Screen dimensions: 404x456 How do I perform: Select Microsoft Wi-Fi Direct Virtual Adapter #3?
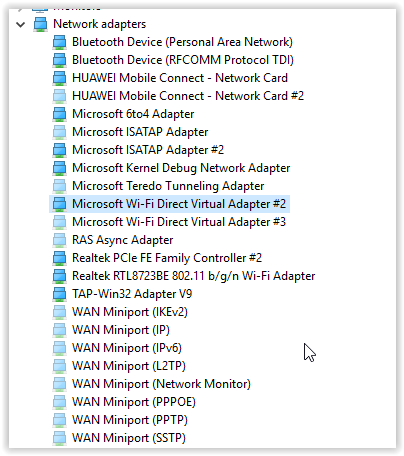[x=179, y=222]
